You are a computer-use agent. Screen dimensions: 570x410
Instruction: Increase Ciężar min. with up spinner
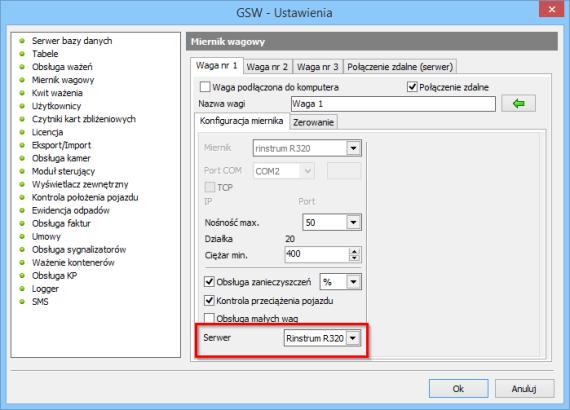point(354,251)
